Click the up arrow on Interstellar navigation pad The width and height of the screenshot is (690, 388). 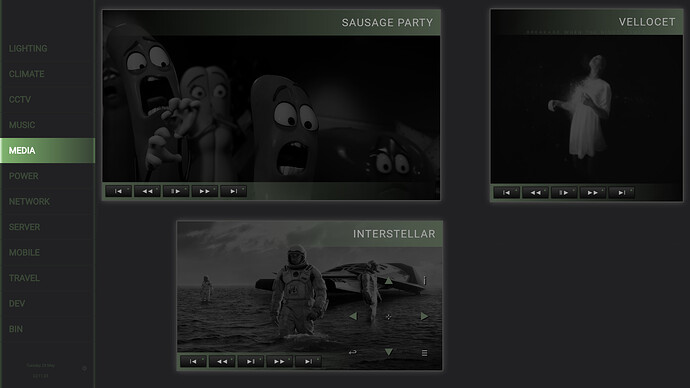pos(389,281)
